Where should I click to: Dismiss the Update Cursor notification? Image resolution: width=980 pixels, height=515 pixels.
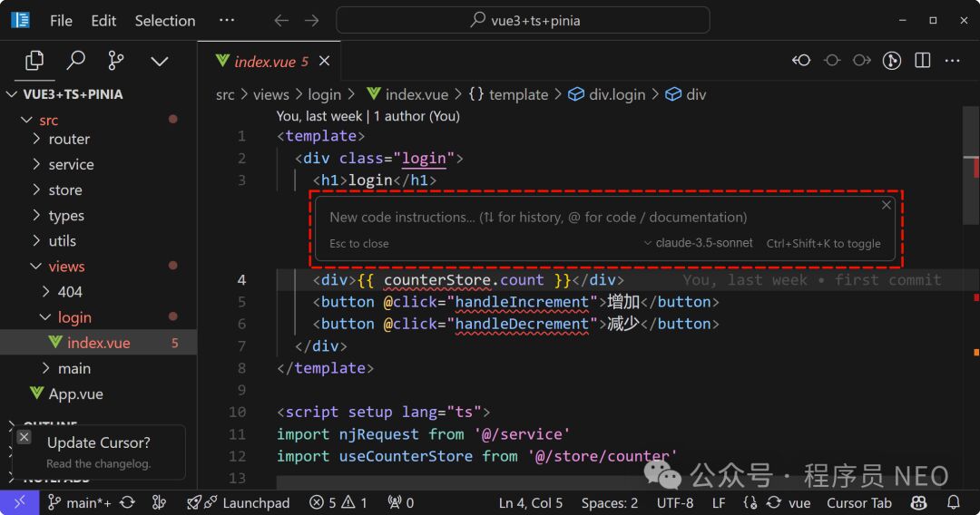24,437
